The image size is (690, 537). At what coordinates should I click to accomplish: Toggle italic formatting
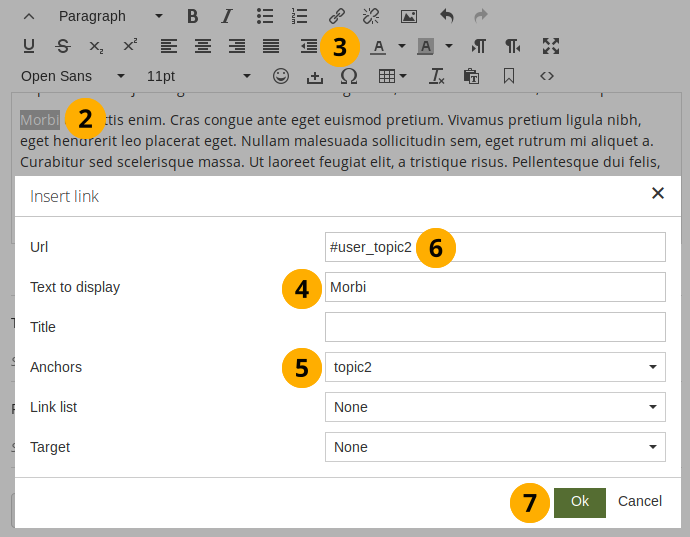(x=227, y=16)
